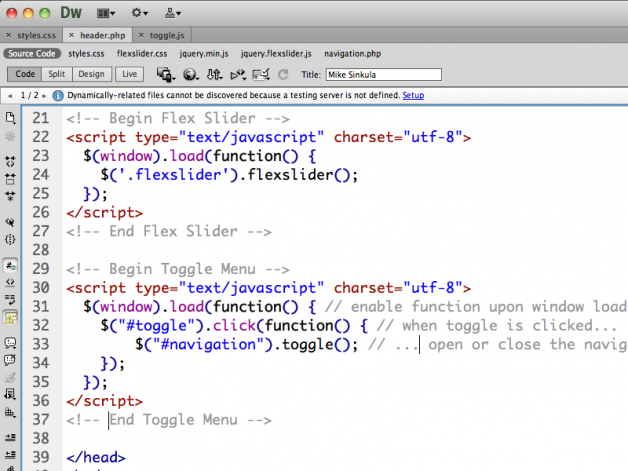Toggle Line Numbers in coding toolbar

10,265
